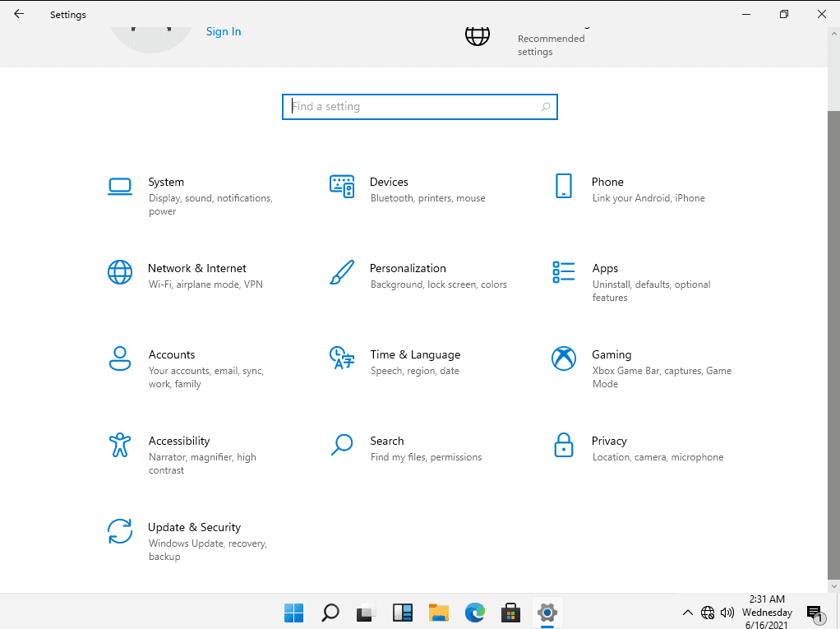Viewport: 840px width, 629px height.
Task: Click the Update & Security refresh icon
Action: 119,531
